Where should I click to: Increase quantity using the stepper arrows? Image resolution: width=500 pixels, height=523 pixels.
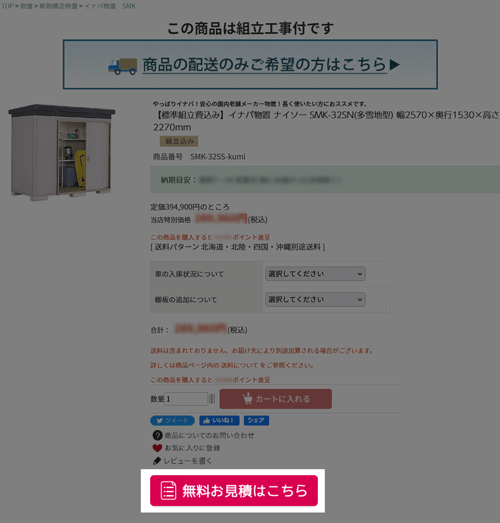(212, 396)
